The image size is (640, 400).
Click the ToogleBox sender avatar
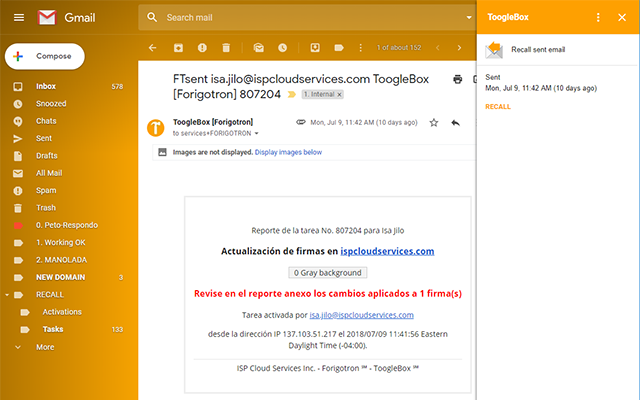[156, 128]
